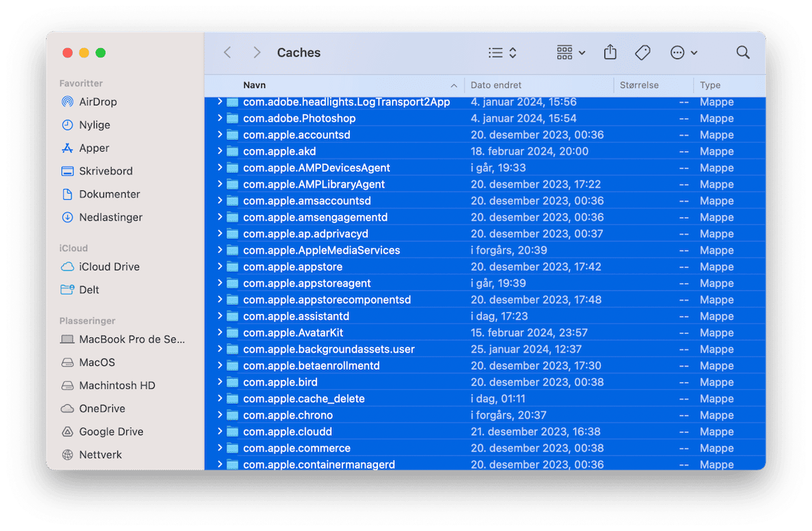
Task: Sort by the Type column header
Action: tap(710, 85)
